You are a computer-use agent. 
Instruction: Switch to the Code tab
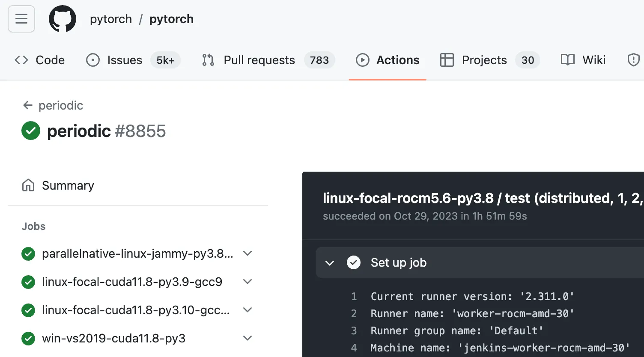point(40,60)
